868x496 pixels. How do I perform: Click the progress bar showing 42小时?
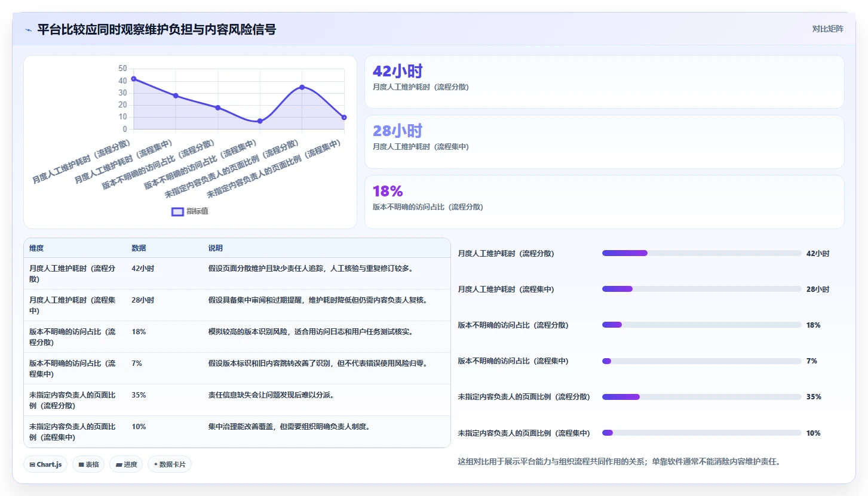(x=701, y=253)
